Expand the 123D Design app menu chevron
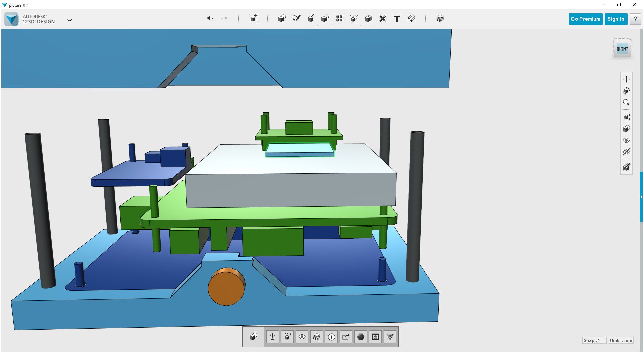 click(x=70, y=20)
